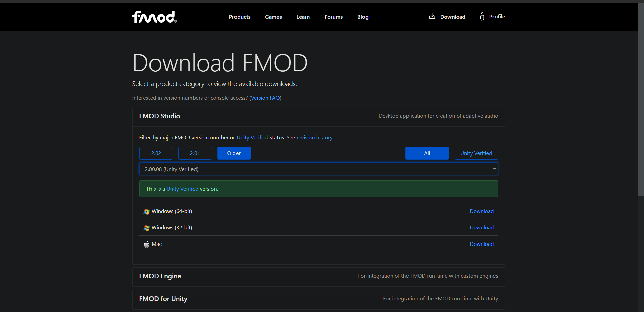Viewport: 644px width, 312px height.
Task: Download the Windows (64-bit) installer
Action: (x=482, y=211)
